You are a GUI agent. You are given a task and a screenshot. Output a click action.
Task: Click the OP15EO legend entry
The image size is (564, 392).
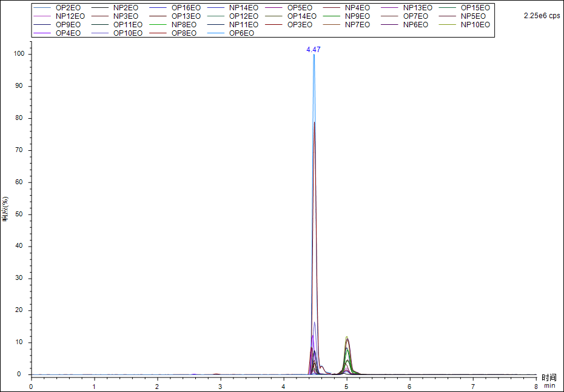coord(475,8)
